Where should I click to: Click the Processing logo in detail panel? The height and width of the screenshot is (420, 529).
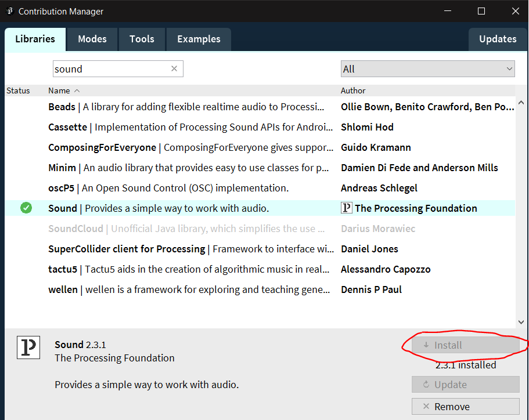click(28, 347)
